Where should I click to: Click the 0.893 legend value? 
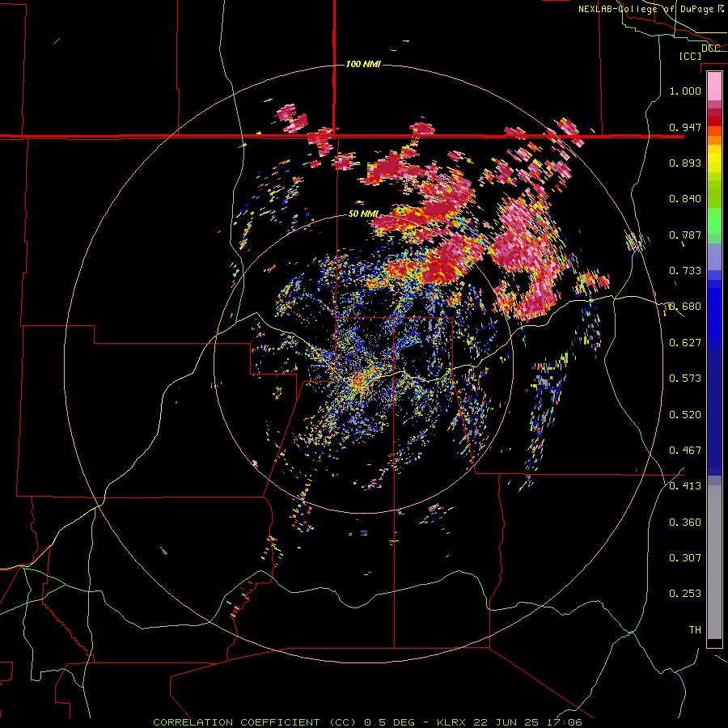pos(685,163)
